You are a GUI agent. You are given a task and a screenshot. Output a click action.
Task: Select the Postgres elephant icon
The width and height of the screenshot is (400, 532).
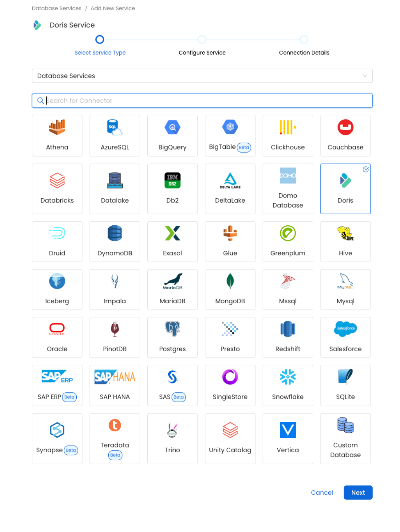click(172, 329)
